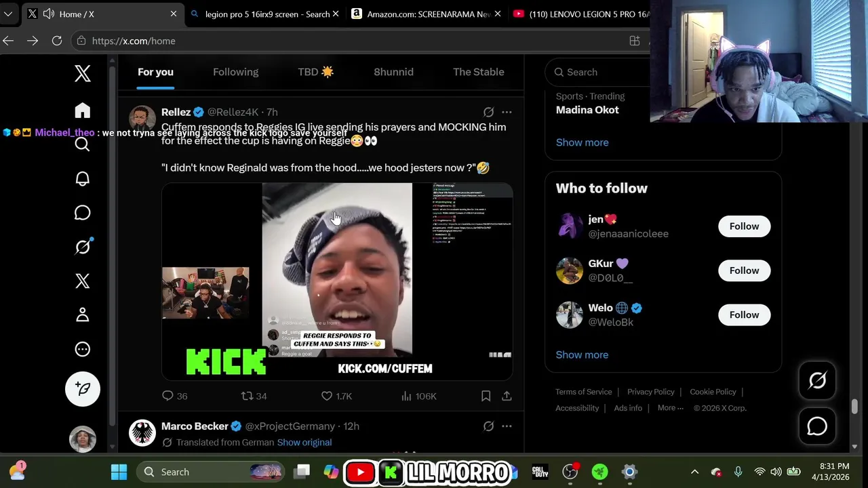Switch to the YouTube Lenovo Legion tab
Image resolution: width=868 pixels, height=488 pixels.
580,14
